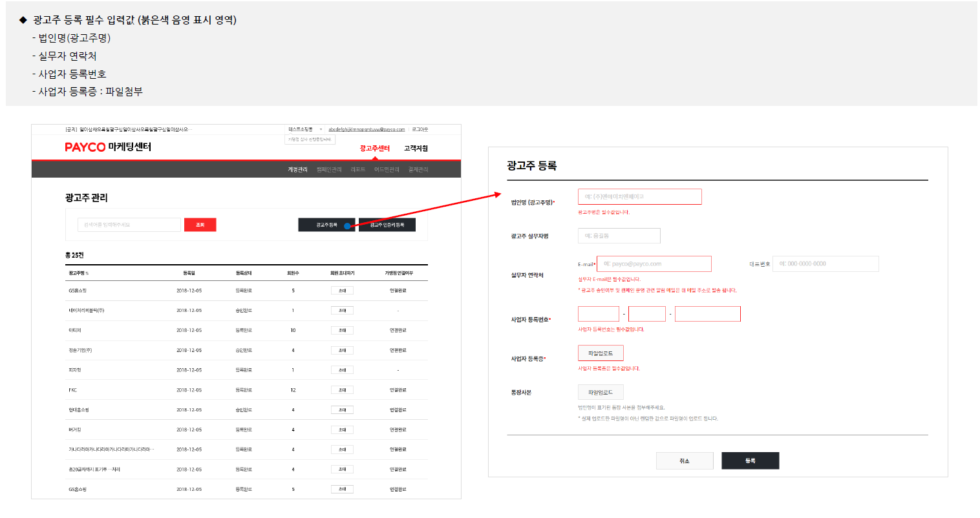Select the 결제관리 navigation tab
This screenshot has height=518, width=980.
[418, 170]
